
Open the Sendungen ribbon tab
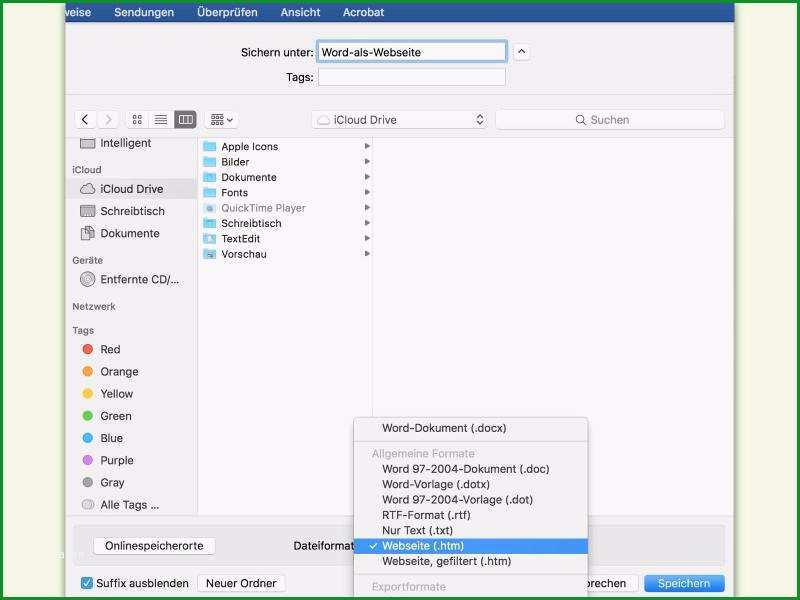pyautogui.click(x=144, y=12)
